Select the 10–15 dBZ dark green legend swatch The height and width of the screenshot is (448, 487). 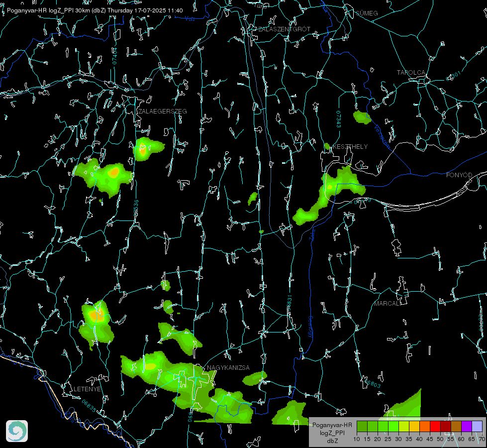[362, 426]
